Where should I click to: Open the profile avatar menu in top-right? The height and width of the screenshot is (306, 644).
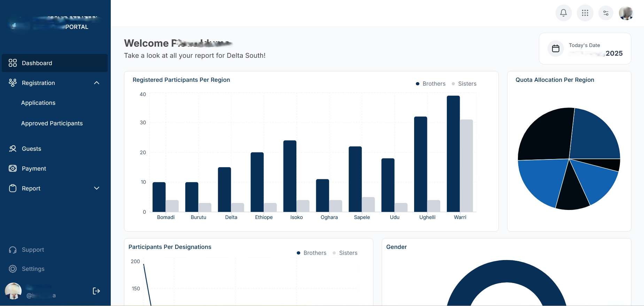pos(626,13)
